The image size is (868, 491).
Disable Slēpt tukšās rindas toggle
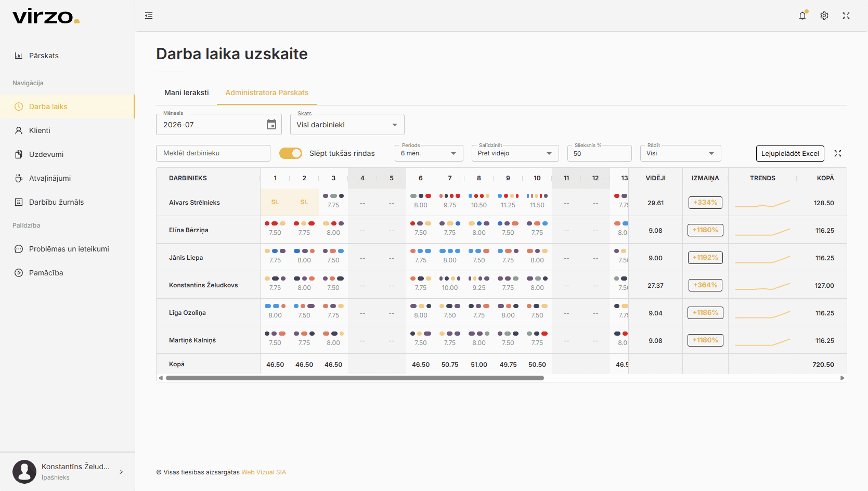pyautogui.click(x=291, y=153)
